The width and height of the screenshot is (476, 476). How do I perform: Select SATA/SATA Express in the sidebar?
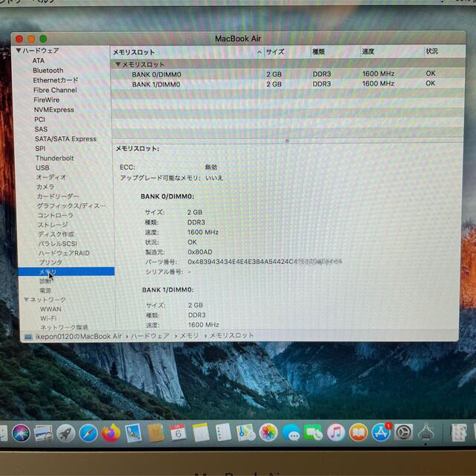pos(65,139)
